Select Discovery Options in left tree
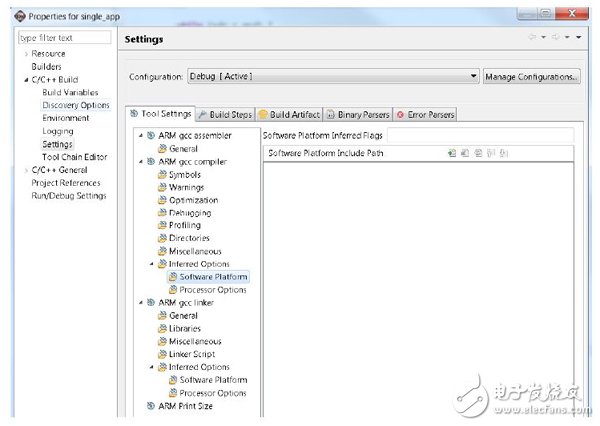600x426 pixels. [x=75, y=105]
